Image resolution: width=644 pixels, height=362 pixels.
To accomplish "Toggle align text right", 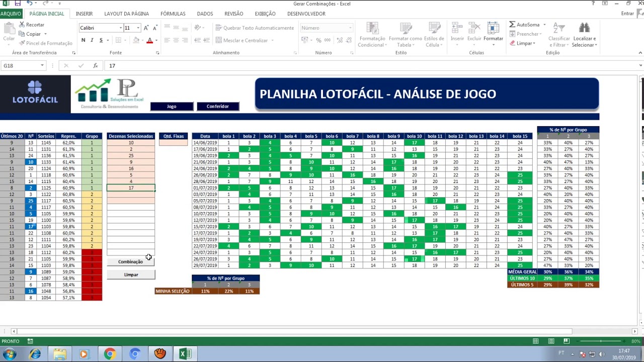I will (x=185, y=40).
